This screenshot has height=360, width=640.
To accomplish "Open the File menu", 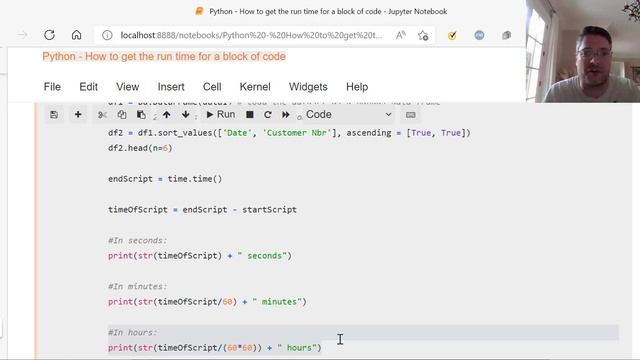I will (52, 87).
